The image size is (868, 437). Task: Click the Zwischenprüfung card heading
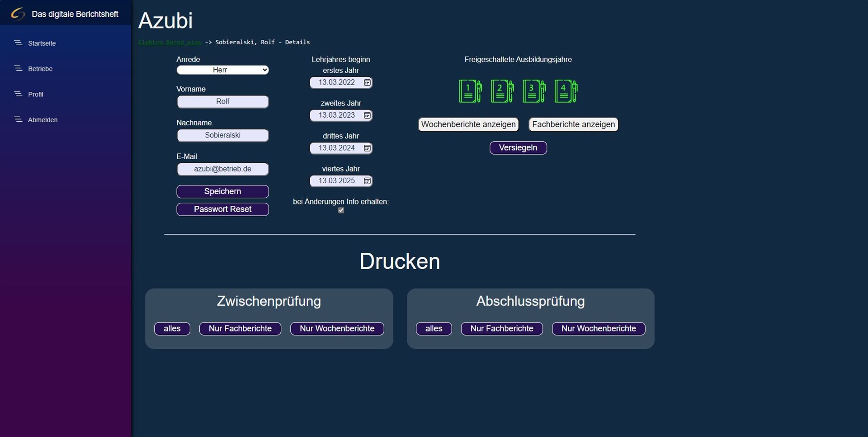[269, 301]
